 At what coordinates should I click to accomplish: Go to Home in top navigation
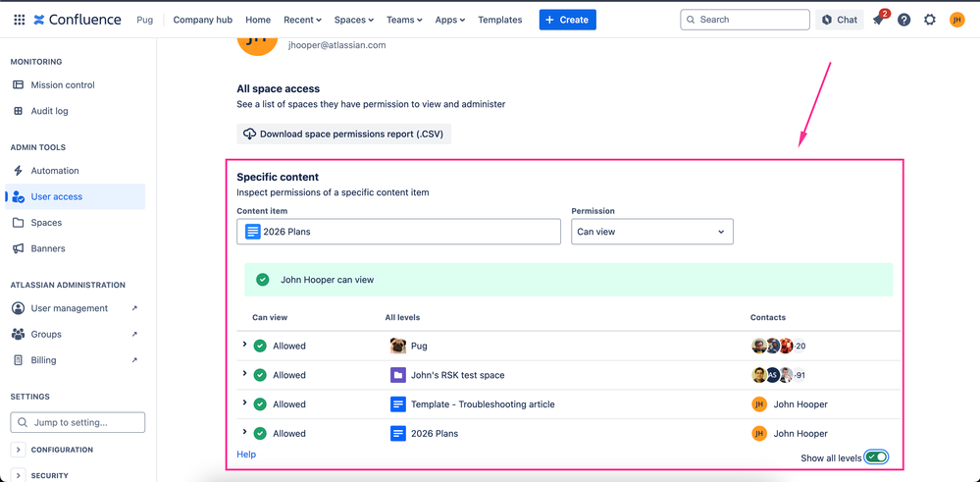pos(258,20)
